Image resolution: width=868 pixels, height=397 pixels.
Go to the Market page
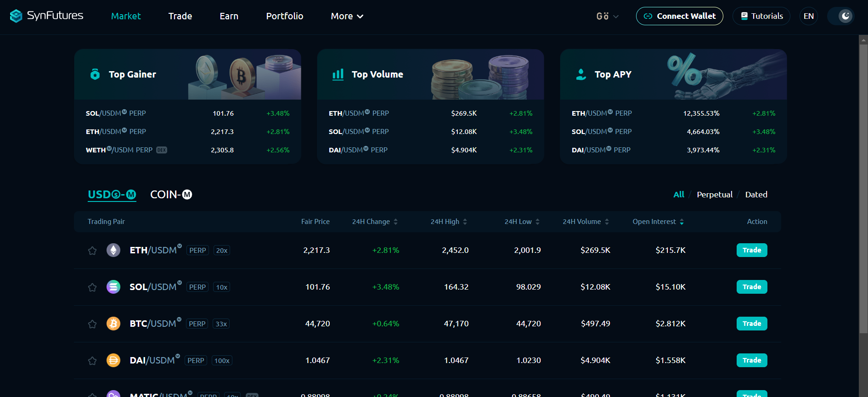click(x=126, y=16)
